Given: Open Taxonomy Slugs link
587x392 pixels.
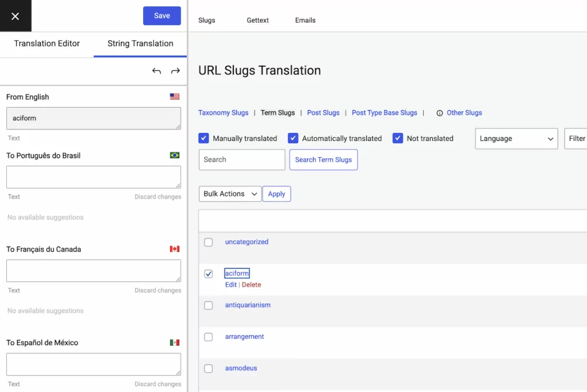Looking at the screenshot, I should tap(223, 113).
